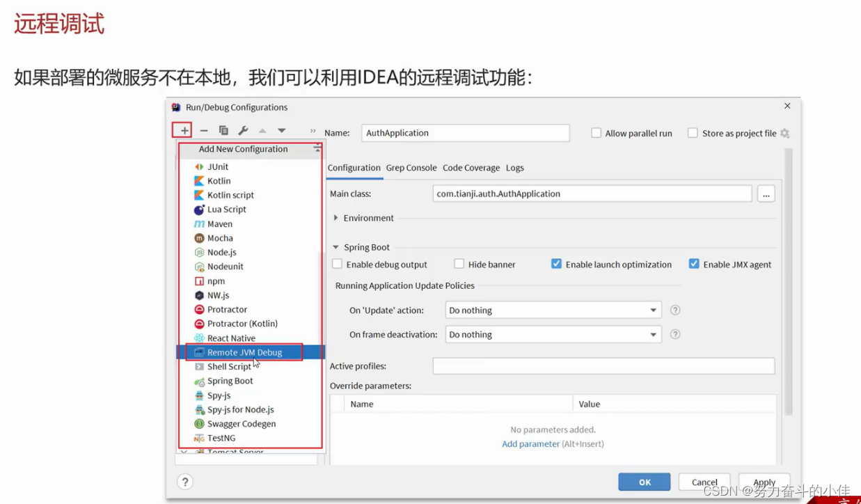Enable the Allow parallel run checkbox
The width and height of the screenshot is (861, 504).
[x=597, y=133]
